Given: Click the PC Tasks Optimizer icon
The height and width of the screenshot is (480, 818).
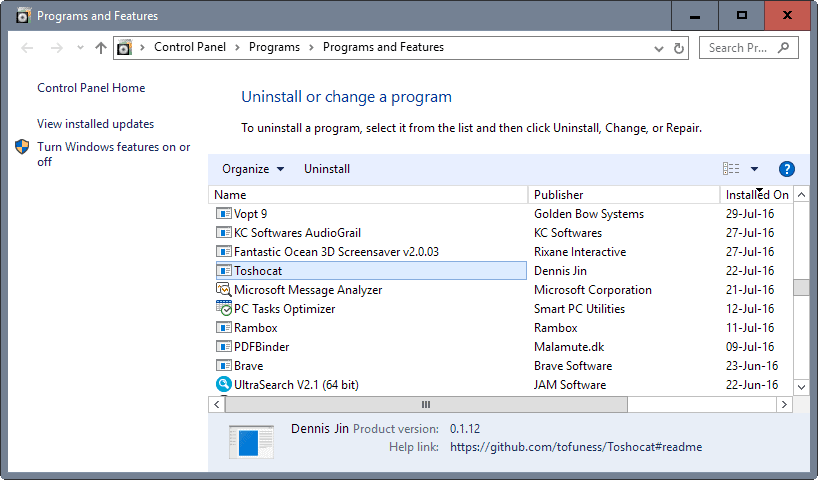Looking at the screenshot, I should pos(223,309).
